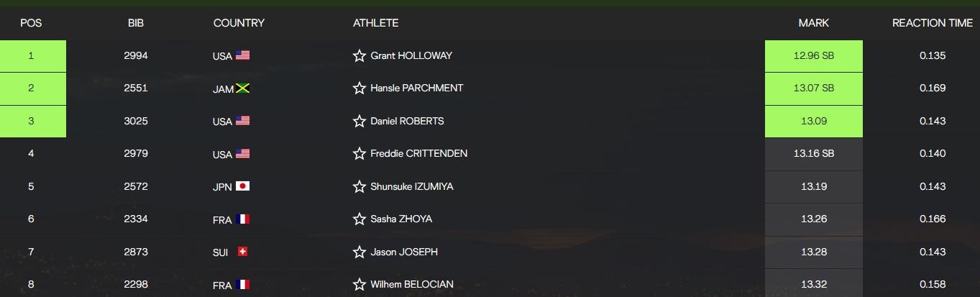Screen dimensions: 980x297
Task: Open Grant HOLLOWAY's athlete profile
Action: coord(411,55)
